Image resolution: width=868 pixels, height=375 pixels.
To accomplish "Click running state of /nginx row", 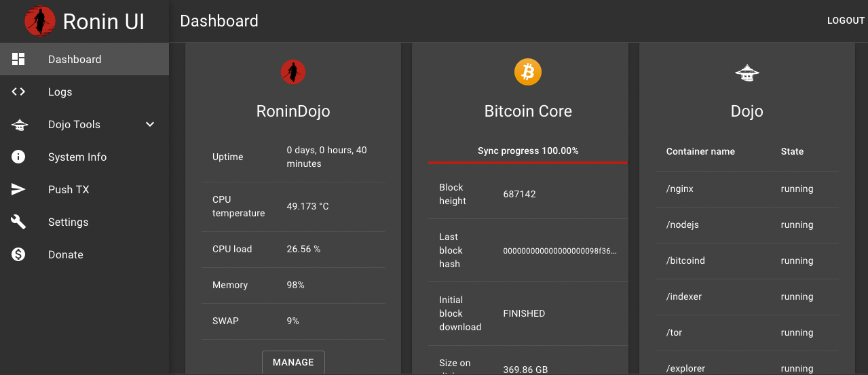I will point(797,189).
